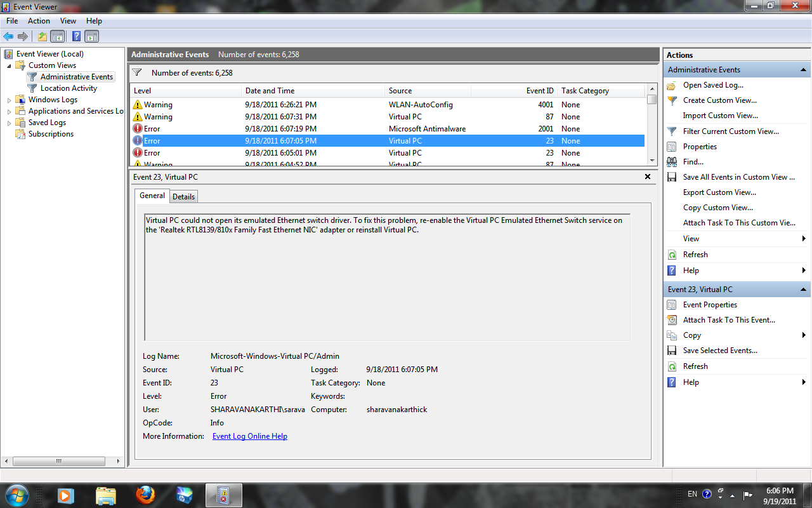Screen dimensions: 812x508
Task: Click the green Refresh icon under Event 23
Action: tap(672, 366)
